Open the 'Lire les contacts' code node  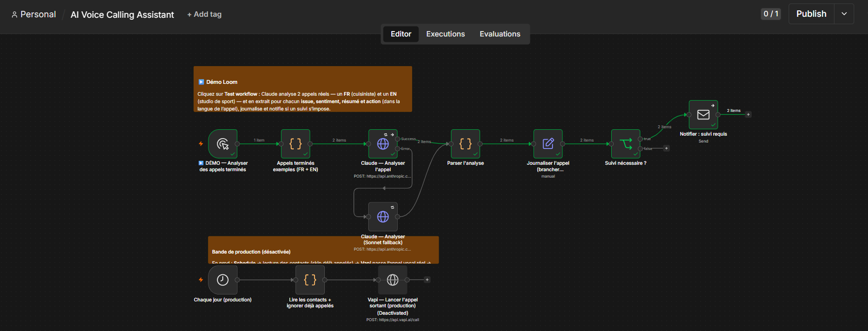coord(310,280)
